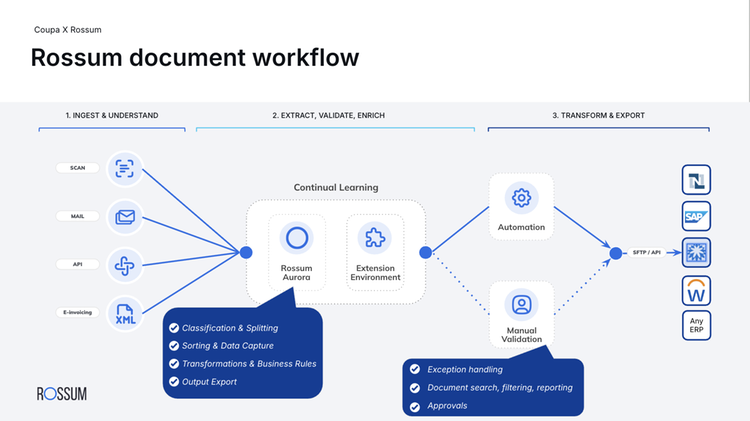Select the Workday logo tile
This screenshot has height=421, width=750.
tap(696, 291)
